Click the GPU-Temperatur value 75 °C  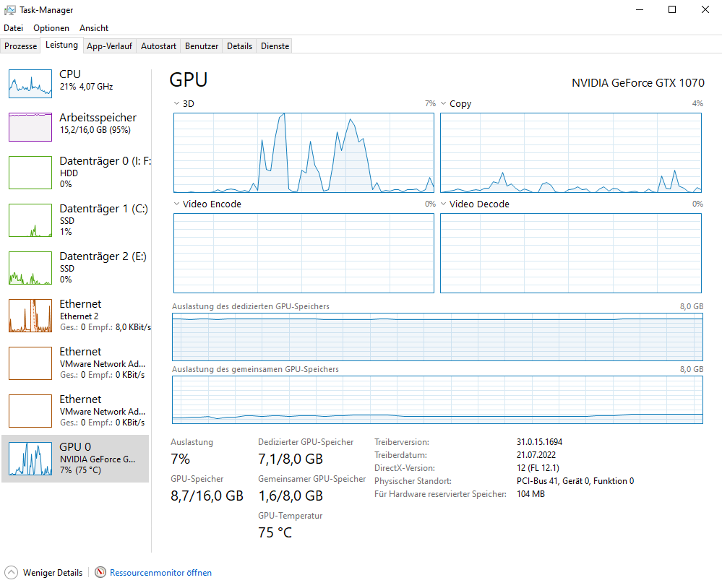pyautogui.click(x=275, y=532)
